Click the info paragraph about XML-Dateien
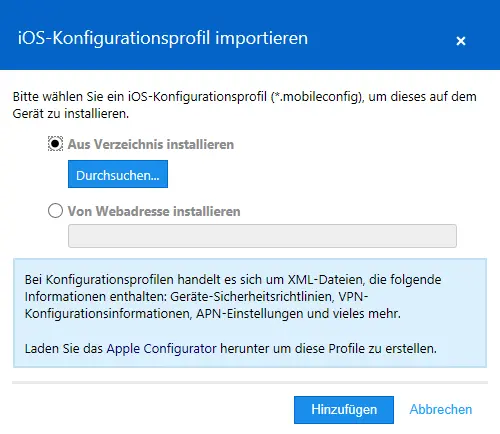This screenshot has width=500, height=434. [233, 296]
